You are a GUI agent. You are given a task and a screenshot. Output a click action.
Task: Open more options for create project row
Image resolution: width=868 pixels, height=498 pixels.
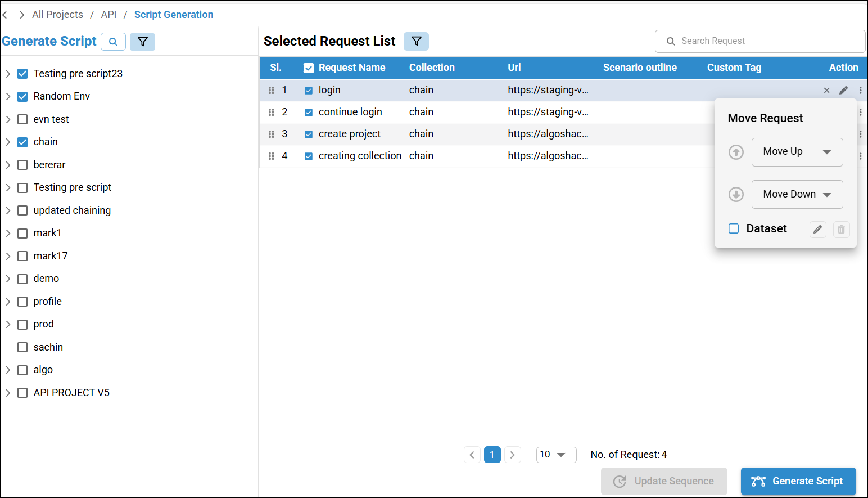860,134
